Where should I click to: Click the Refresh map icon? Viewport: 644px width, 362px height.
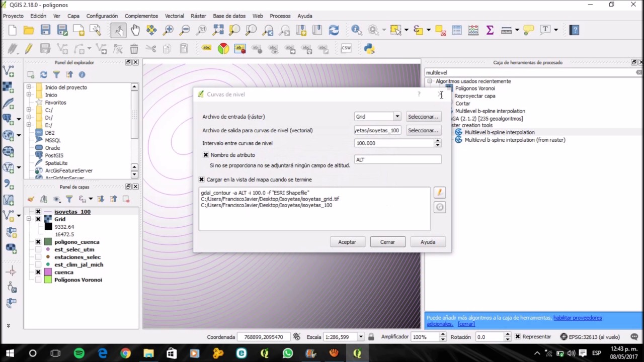click(334, 30)
